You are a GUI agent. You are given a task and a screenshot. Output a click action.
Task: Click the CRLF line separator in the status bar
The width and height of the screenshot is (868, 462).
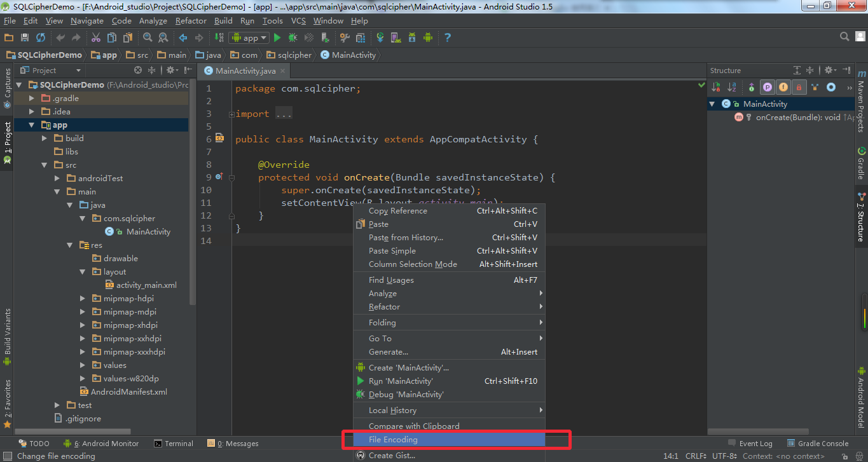pyautogui.click(x=696, y=456)
